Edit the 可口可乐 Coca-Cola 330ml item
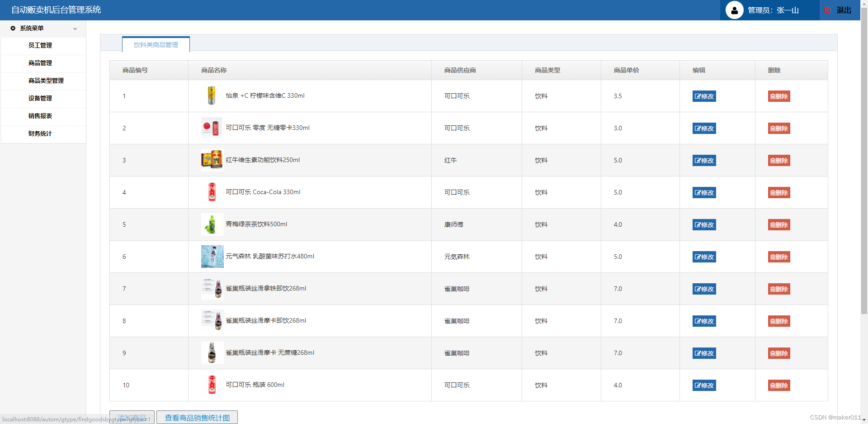The width and height of the screenshot is (868, 424). (x=704, y=193)
